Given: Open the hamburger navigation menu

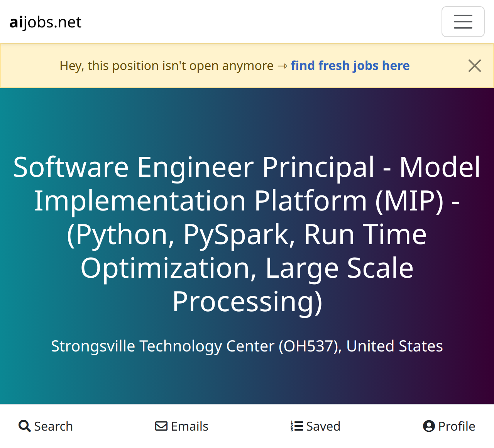Looking at the screenshot, I should click(x=463, y=22).
